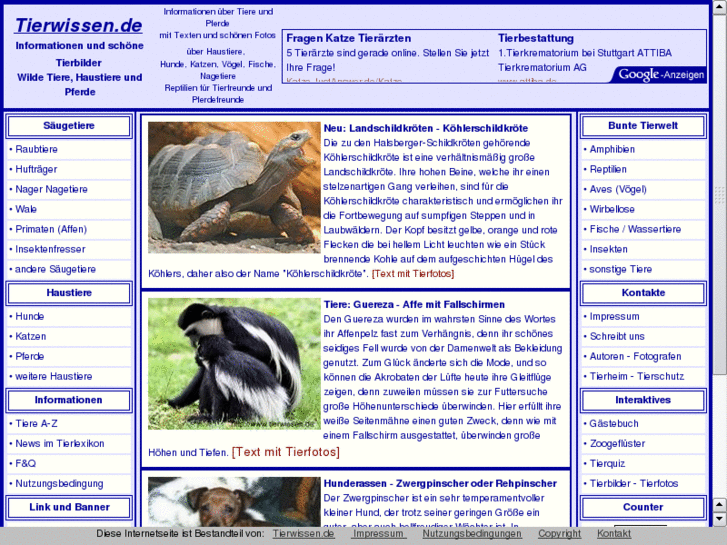
Task: Open the Pferde page
Action: (30, 356)
